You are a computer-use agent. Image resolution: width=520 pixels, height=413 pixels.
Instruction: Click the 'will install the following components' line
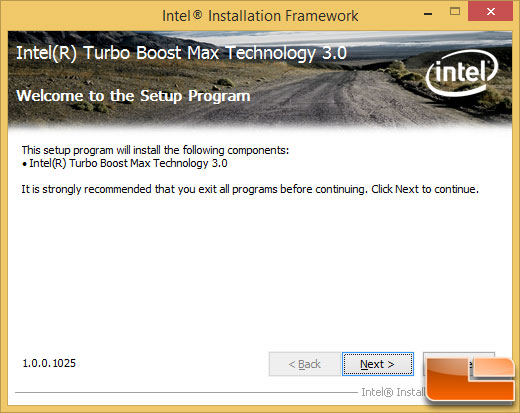point(155,150)
